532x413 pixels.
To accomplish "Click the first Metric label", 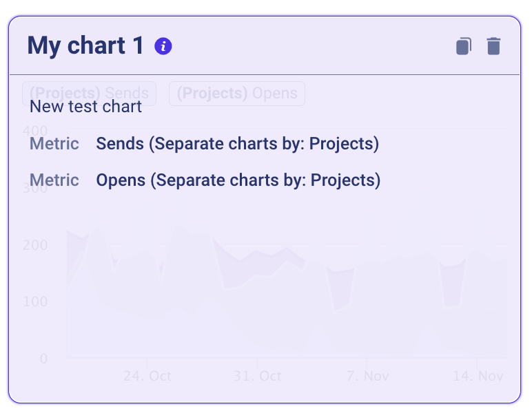I will (54, 144).
